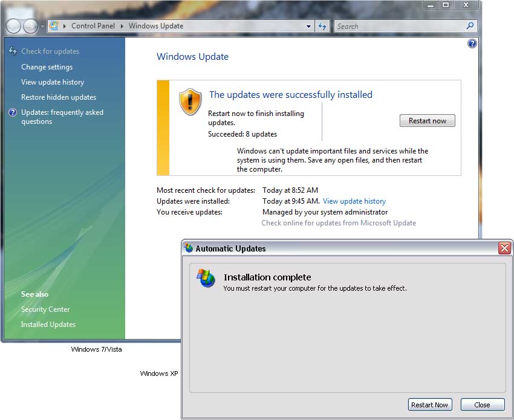Click the 'Succeeded: 8 updates' text
This screenshot has width=514, height=420.
coord(242,134)
